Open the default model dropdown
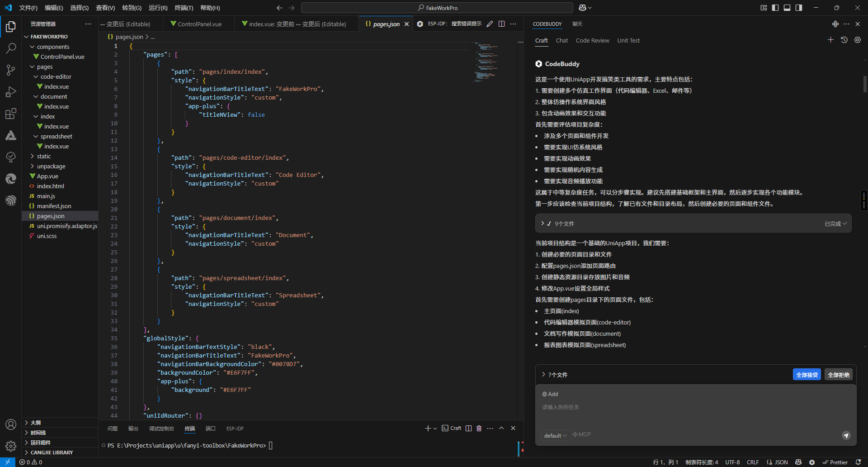868x467 pixels. click(555, 435)
